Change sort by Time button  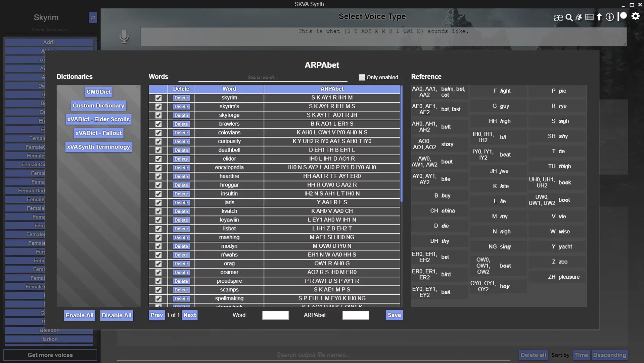581,355
